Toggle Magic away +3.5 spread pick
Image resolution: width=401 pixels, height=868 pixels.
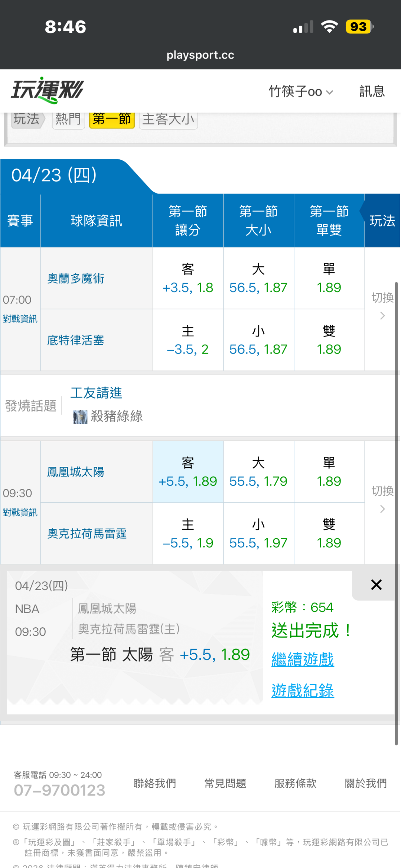(188, 279)
